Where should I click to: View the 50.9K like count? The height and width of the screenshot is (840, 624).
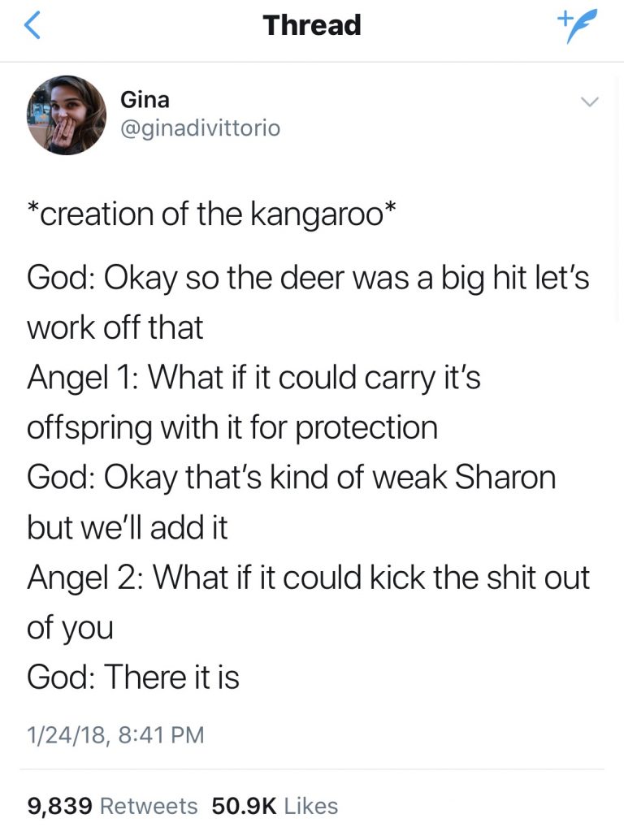coord(245,806)
